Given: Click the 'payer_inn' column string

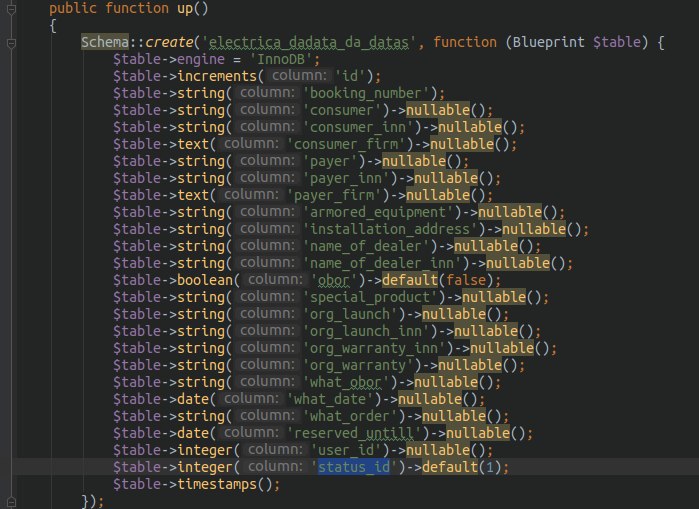Looking at the screenshot, I should click(x=345, y=178).
